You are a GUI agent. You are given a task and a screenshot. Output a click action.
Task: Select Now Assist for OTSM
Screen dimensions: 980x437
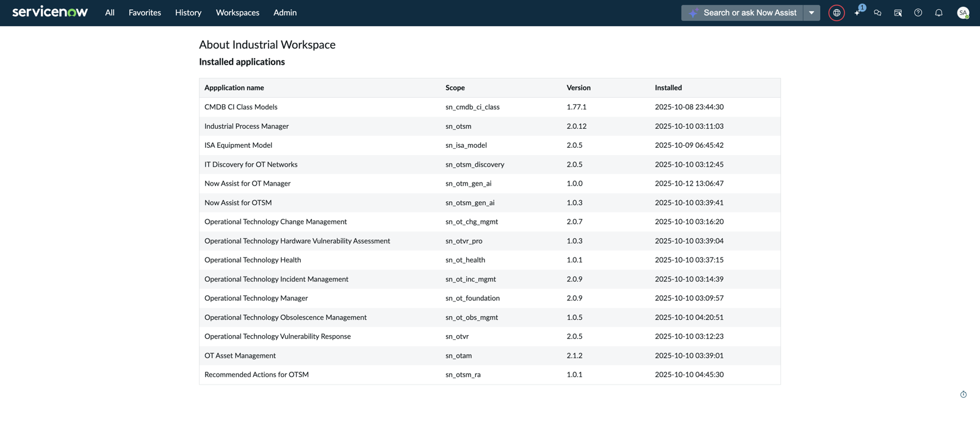[238, 203]
